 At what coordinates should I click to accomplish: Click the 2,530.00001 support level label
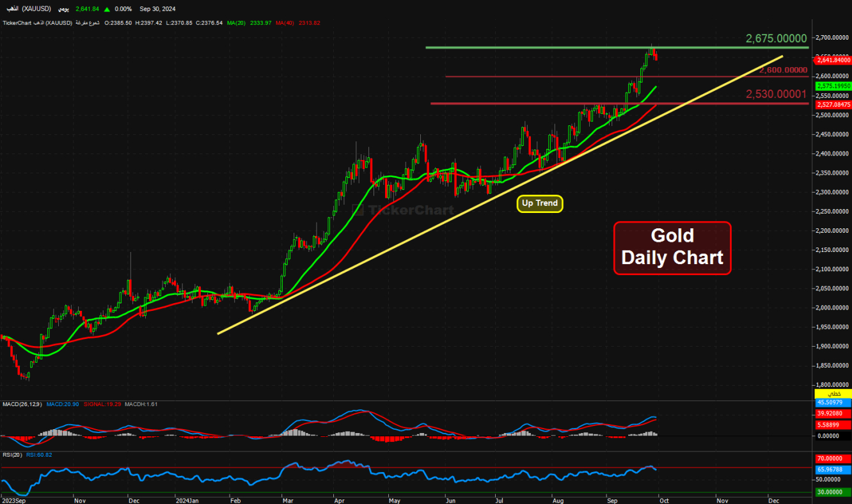(x=776, y=94)
